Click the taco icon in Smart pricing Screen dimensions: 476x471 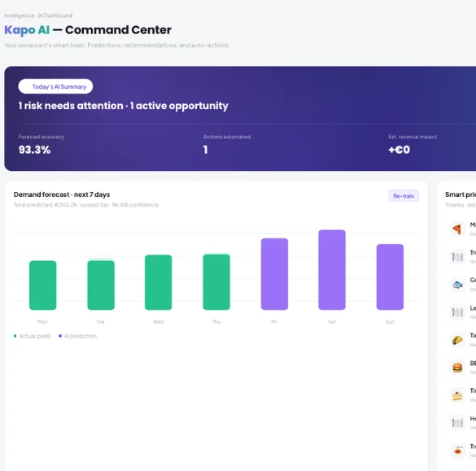point(457,340)
